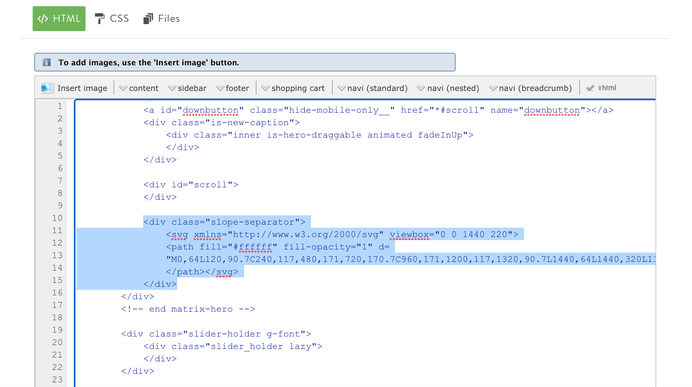Insert the navi (standard) placeholder

point(372,88)
